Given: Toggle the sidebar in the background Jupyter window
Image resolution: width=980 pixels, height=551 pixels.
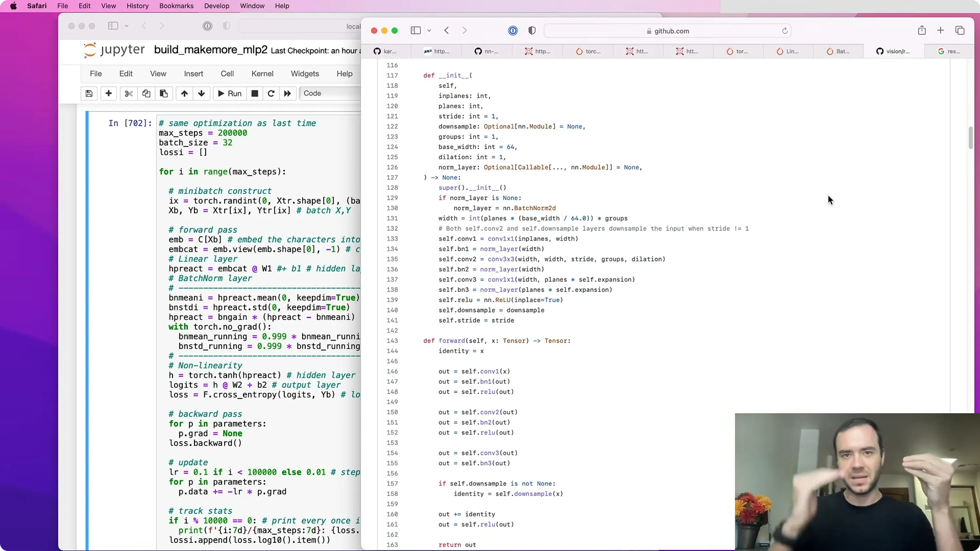Looking at the screenshot, I should pos(113,26).
